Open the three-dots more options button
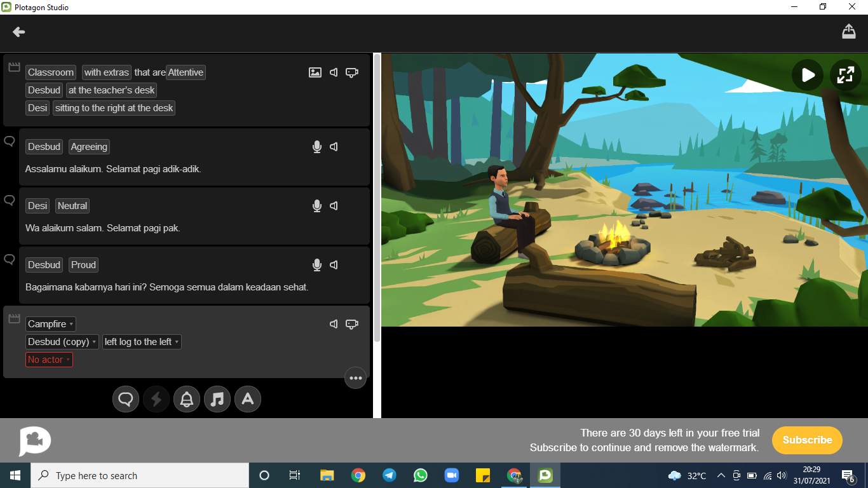The height and width of the screenshot is (488, 868). [356, 378]
